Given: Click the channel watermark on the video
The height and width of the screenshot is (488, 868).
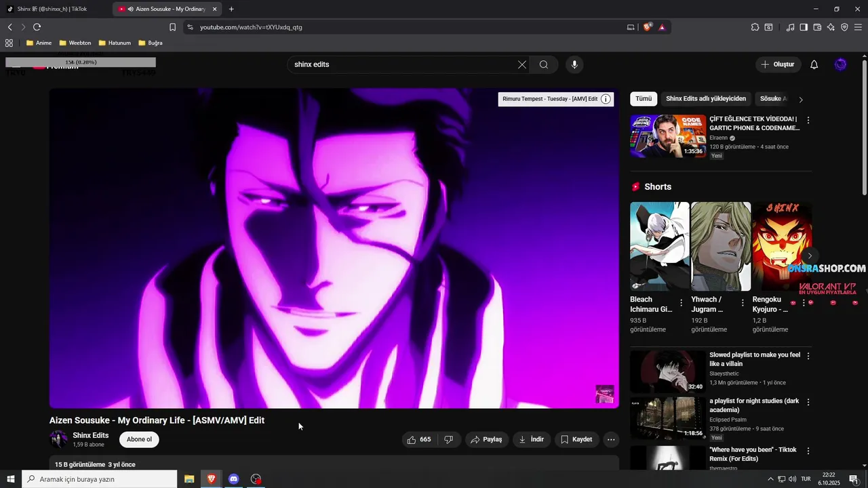Looking at the screenshot, I should pos(605,394).
